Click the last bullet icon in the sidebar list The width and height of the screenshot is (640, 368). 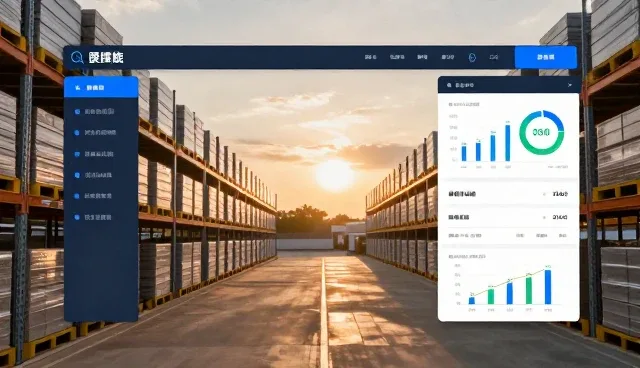tap(77, 217)
